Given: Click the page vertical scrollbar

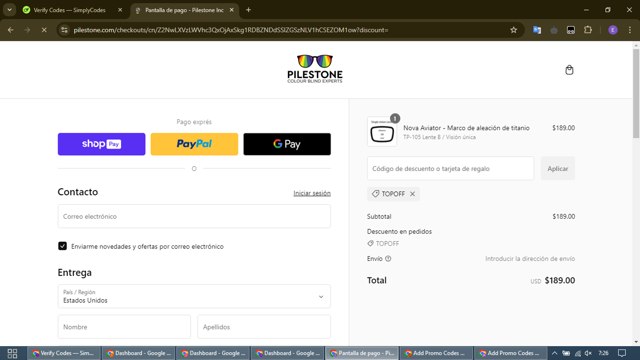Looking at the screenshot, I should (x=636, y=93).
